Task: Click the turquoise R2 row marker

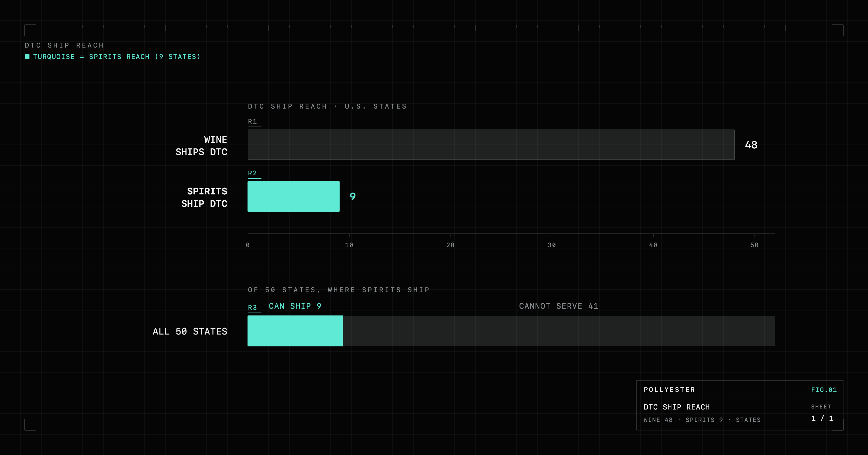Action: pos(252,173)
